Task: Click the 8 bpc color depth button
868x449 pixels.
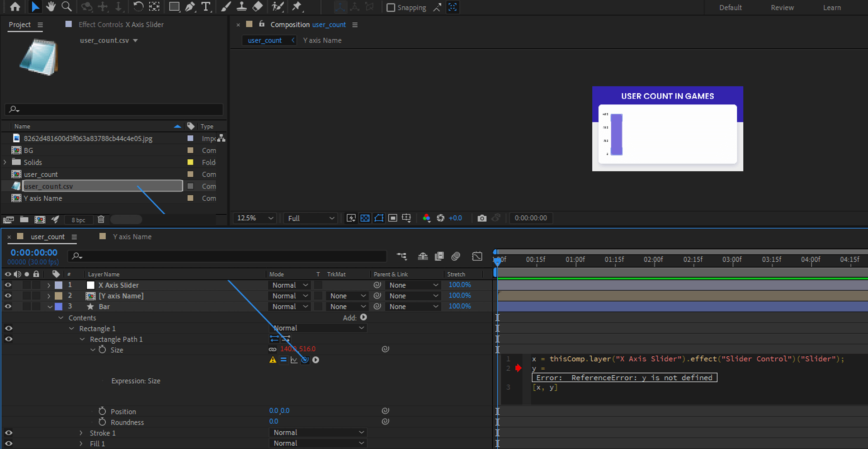Action: [79, 219]
